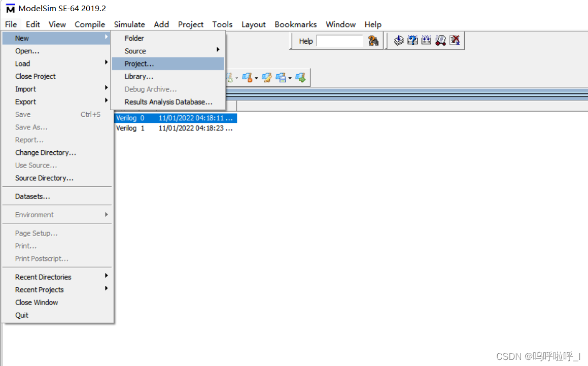Choose Results Analysis Database... entry
Viewport: 588px width, 366px height.
(x=168, y=102)
